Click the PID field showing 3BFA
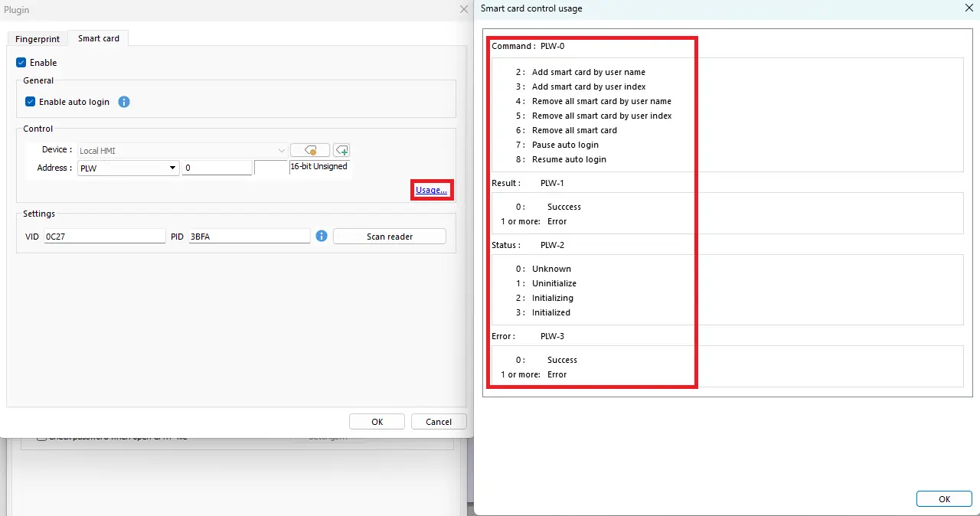 pos(249,236)
